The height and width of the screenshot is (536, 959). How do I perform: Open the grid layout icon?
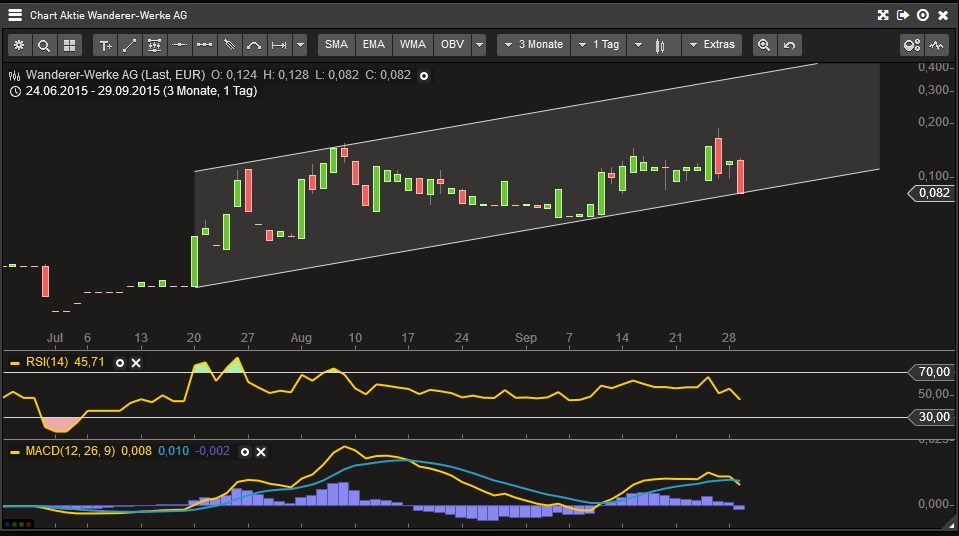69,45
